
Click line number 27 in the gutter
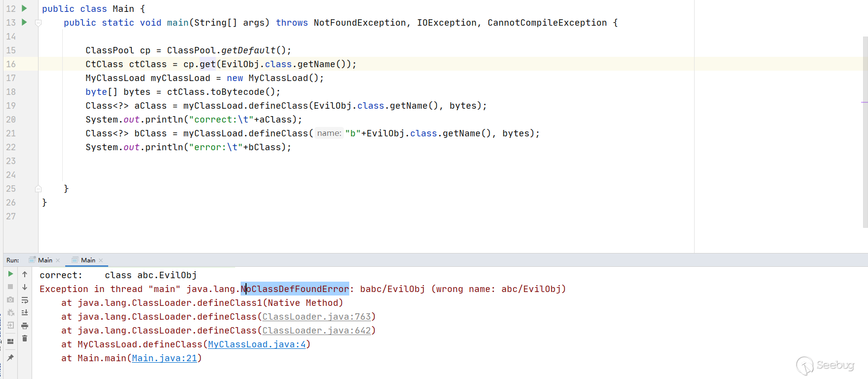11,216
